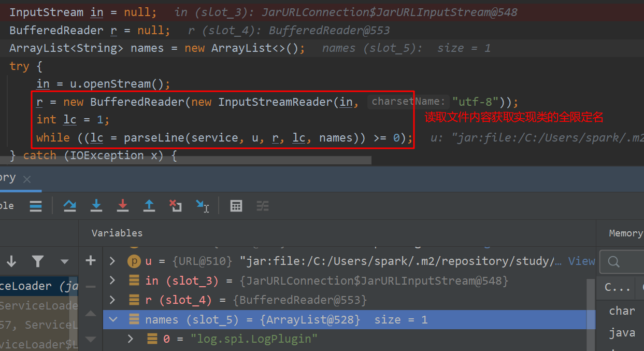
Task: Click the InputStream in = null line
Action: (83, 12)
